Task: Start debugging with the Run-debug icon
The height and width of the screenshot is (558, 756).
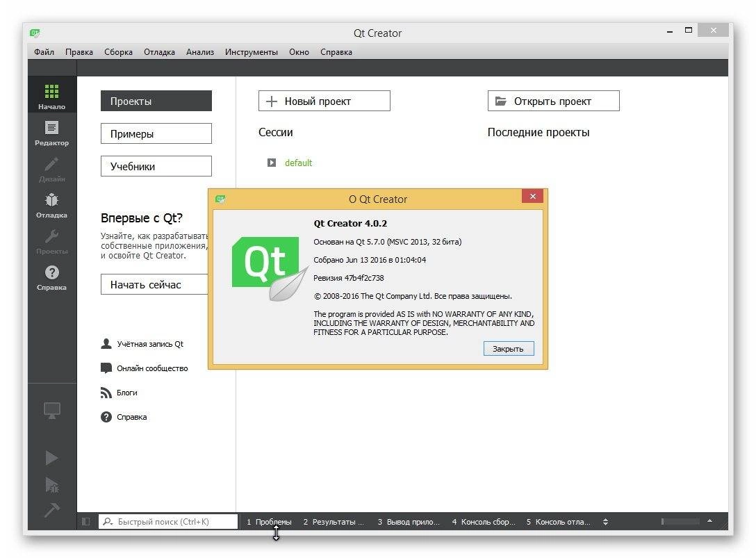Action: pyautogui.click(x=51, y=485)
